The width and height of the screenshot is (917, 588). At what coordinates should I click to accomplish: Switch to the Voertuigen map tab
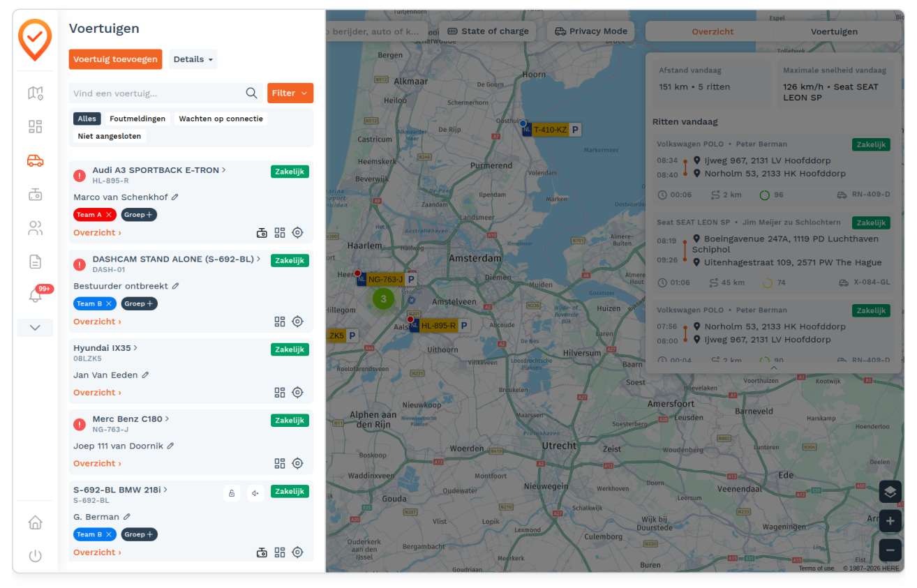pos(834,31)
